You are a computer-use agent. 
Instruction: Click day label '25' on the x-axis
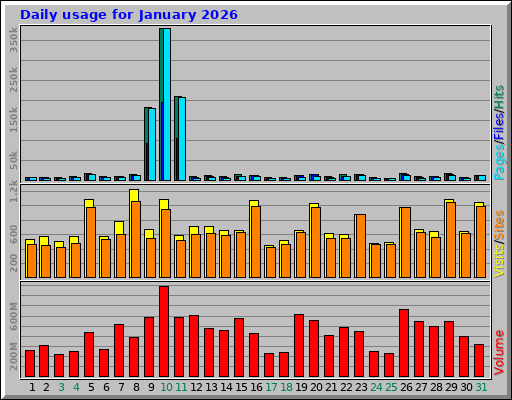pyautogui.click(x=391, y=387)
